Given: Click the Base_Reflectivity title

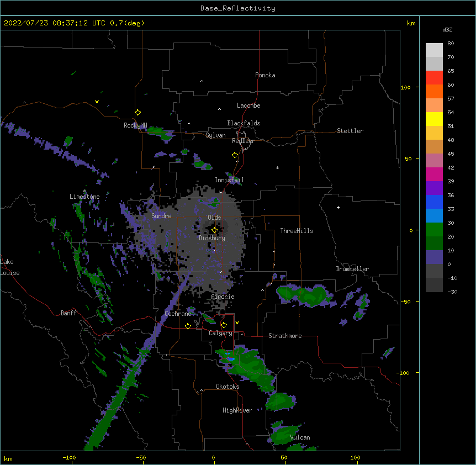Looking at the screenshot, I should point(238,8).
